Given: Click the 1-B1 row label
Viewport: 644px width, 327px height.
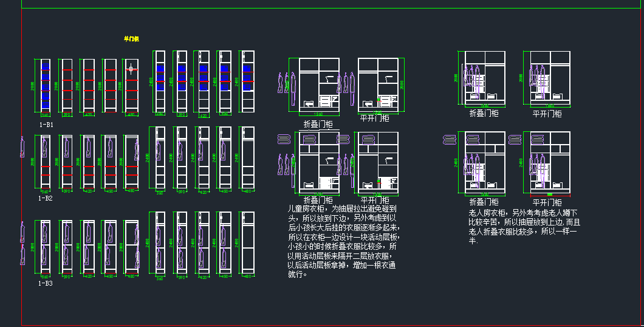Looking at the screenshot, I should [x=46, y=125].
